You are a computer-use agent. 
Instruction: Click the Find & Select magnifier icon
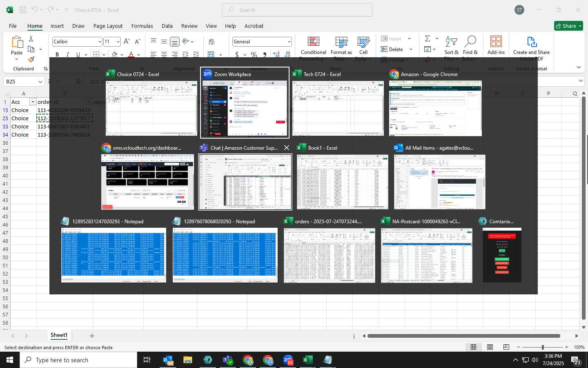coord(470,42)
